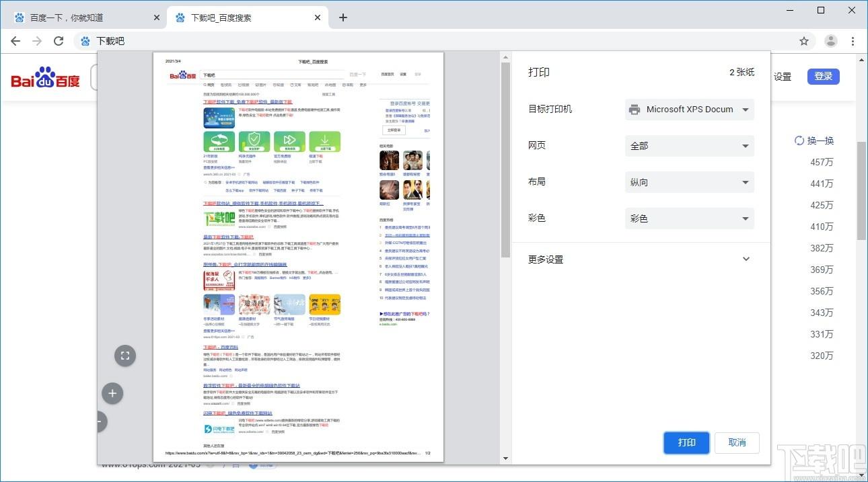The height and width of the screenshot is (482, 868).
Task: Open a new tab with plus
Action: coord(343,17)
